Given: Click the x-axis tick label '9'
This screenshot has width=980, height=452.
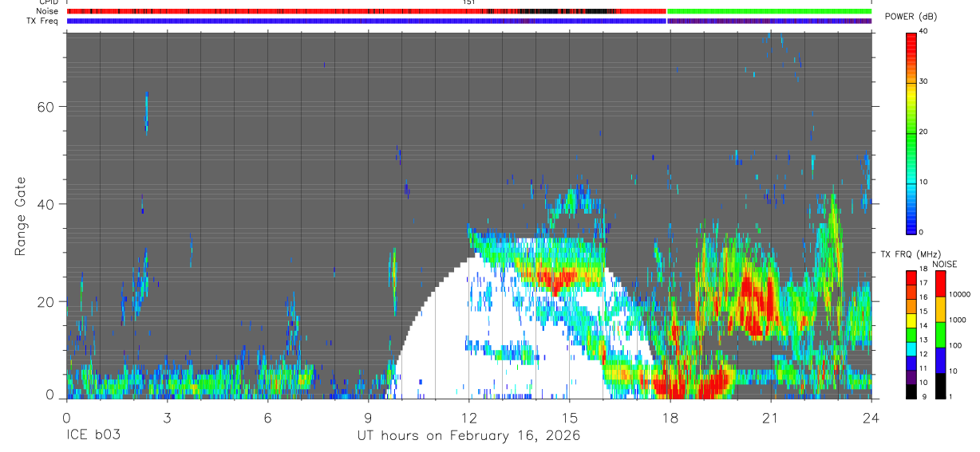Looking at the screenshot, I should pos(368,418).
